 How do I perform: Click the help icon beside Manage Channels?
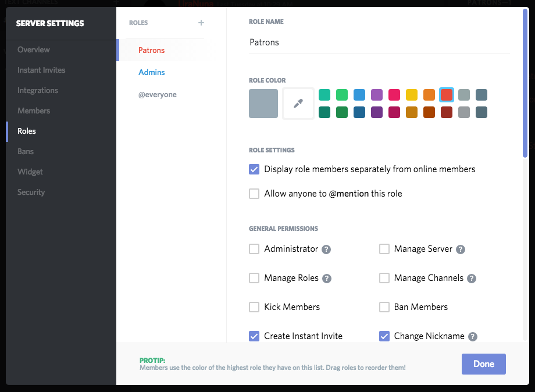click(472, 278)
